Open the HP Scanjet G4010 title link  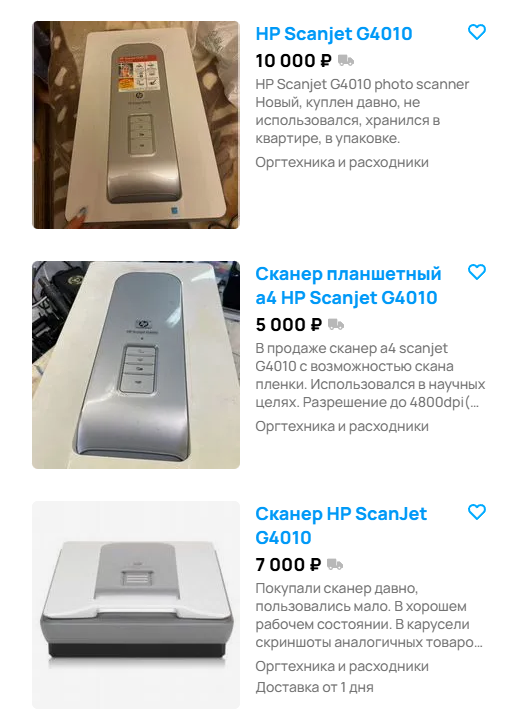click(334, 34)
